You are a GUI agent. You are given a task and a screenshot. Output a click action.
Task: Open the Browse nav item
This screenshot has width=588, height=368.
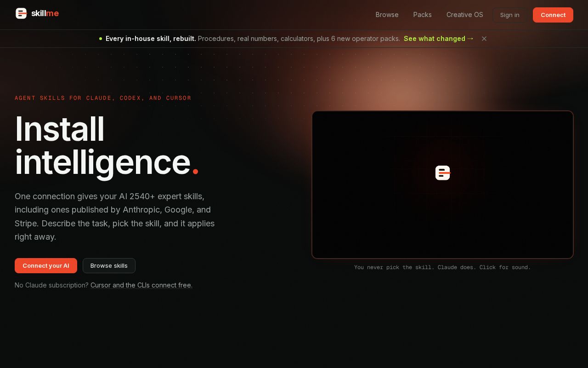click(387, 15)
